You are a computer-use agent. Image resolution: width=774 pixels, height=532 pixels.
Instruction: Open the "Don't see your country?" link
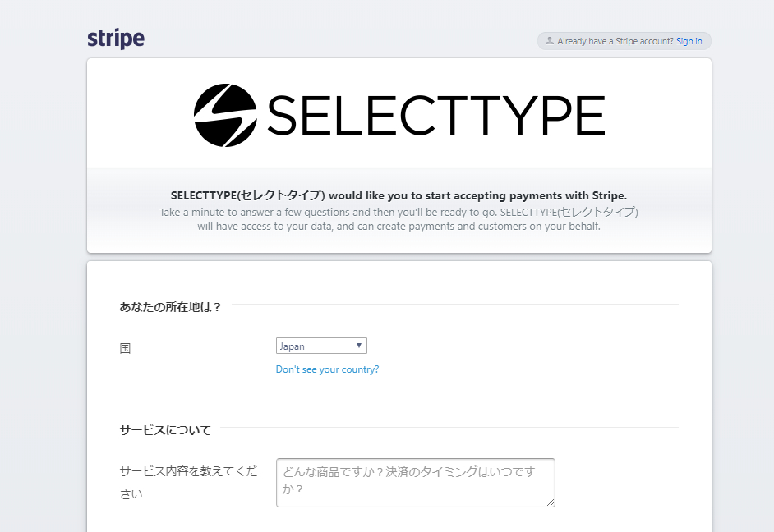(x=327, y=369)
